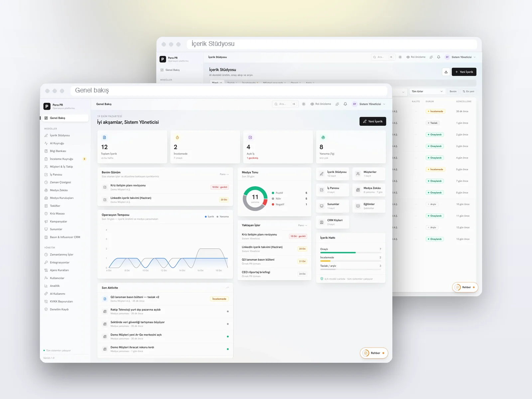Viewport: 532px width, 399px height.
Task: Open the Rehber guide button
Action: tap(374, 353)
